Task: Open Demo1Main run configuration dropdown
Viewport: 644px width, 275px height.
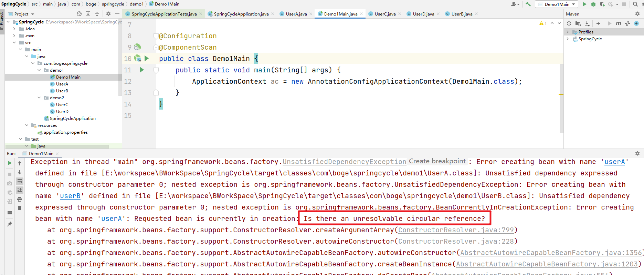Action: click(557, 4)
